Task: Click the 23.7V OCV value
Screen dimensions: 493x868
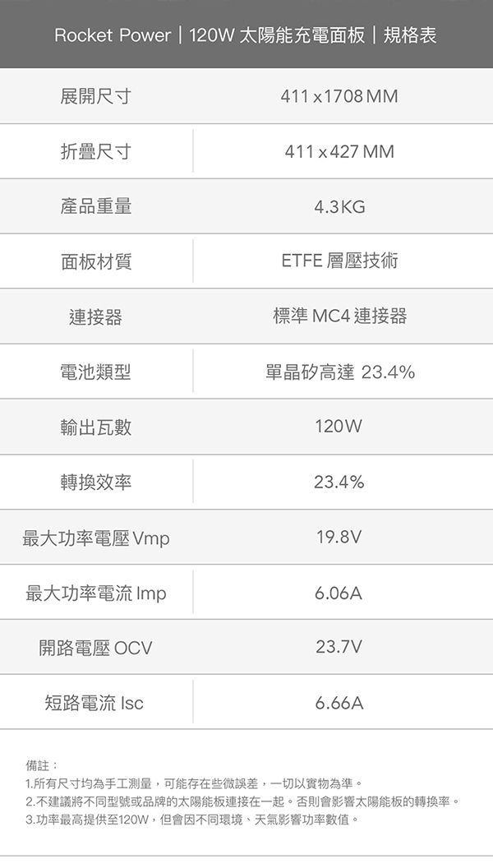Action: click(339, 647)
